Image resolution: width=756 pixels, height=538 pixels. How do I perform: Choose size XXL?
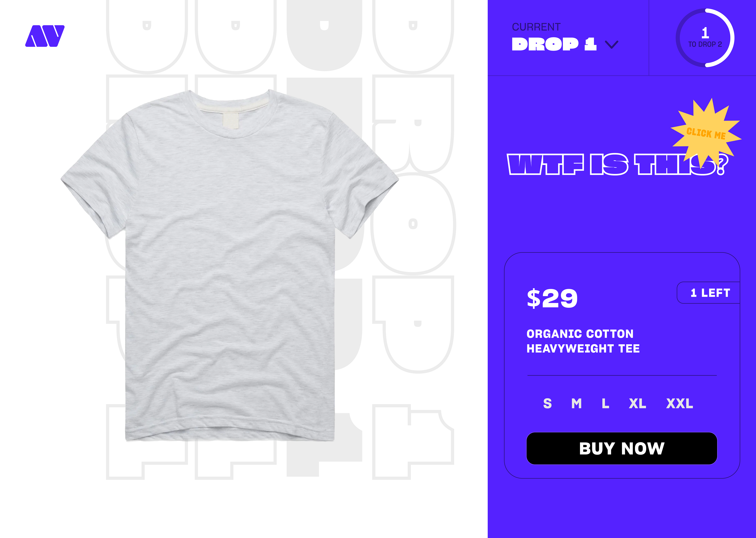[x=680, y=403]
